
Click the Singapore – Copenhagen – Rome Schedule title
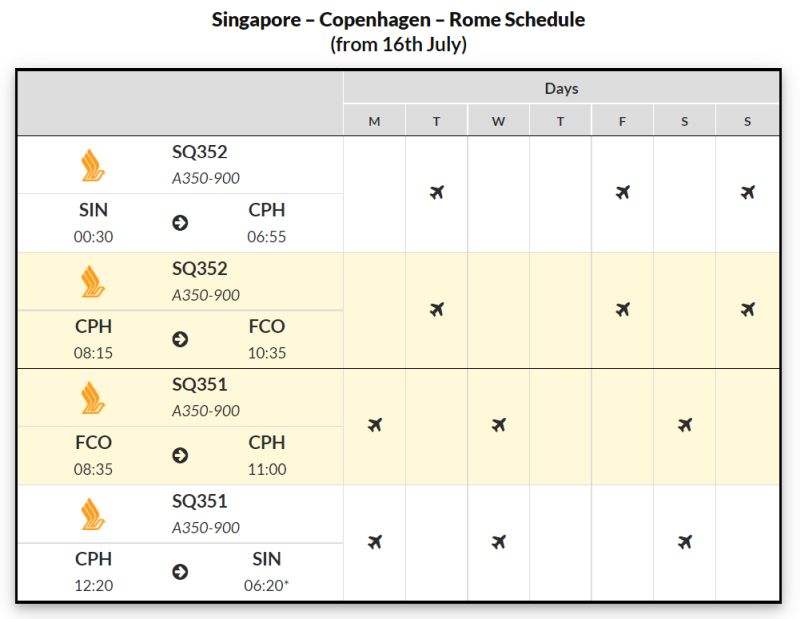coord(398,19)
